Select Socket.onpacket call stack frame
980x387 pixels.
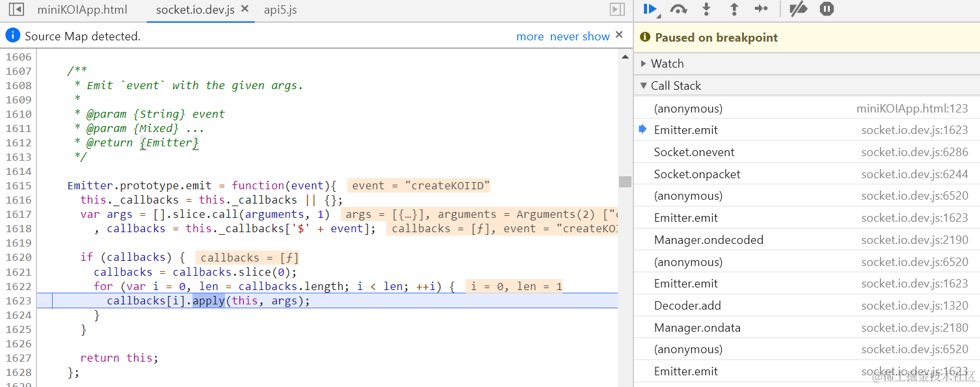pyautogui.click(x=807, y=174)
